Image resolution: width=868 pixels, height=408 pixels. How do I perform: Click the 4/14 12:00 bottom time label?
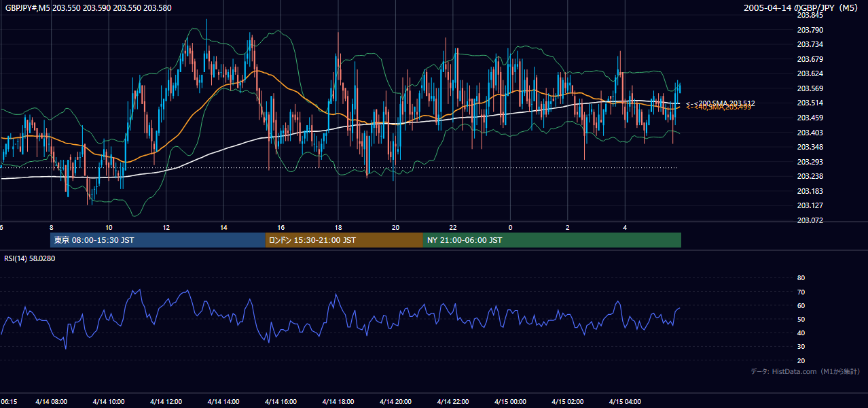pos(166,402)
